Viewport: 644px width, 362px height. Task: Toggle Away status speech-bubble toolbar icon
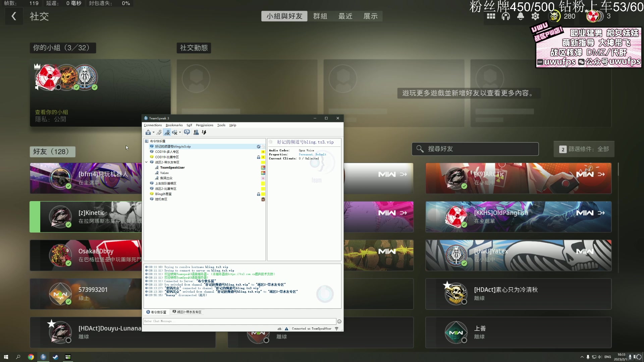click(187, 132)
